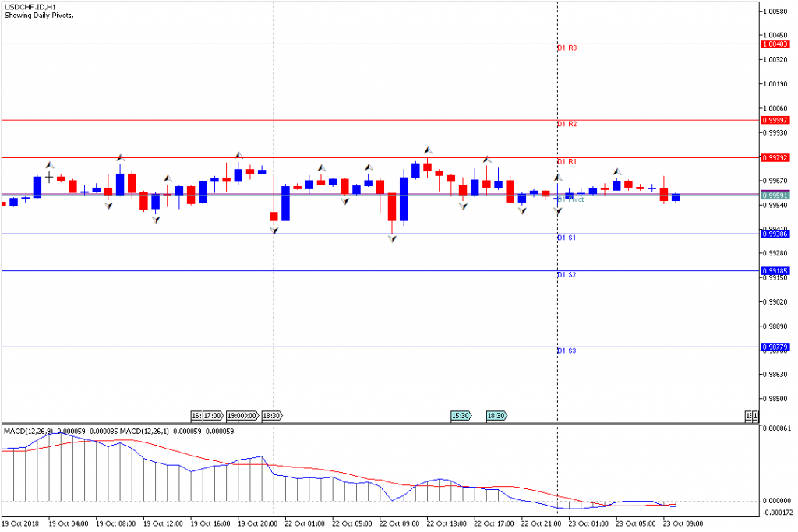Click the D1 R1 resistance label
The height and width of the screenshot is (532, 798).
point(567,161)
